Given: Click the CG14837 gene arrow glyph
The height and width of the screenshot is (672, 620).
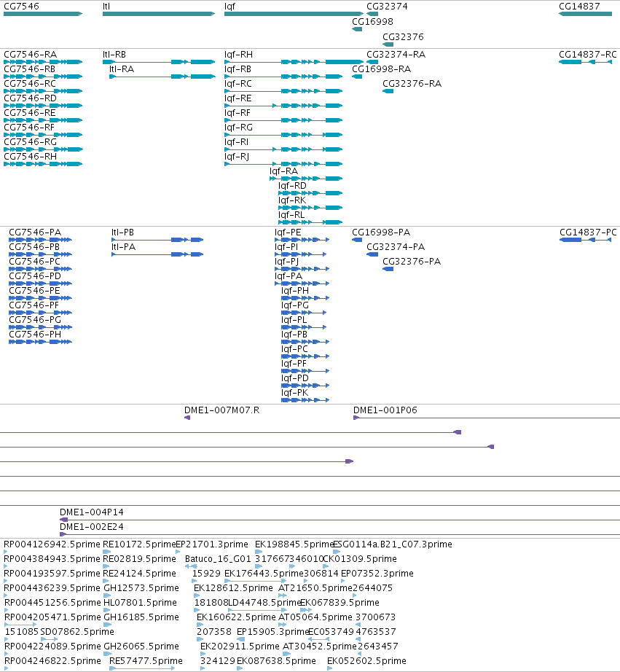Looking at the screenshot, I should (x=585, y=14).
